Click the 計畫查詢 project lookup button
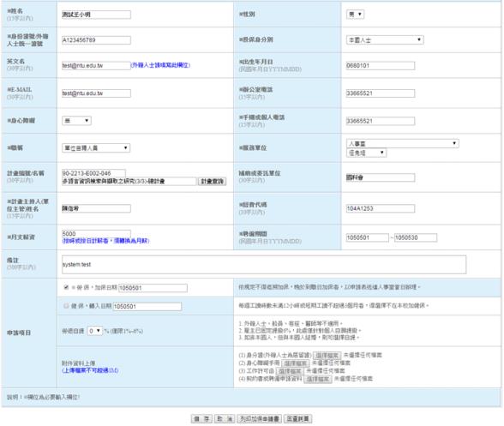This screenshot has height=426, width=504. coord(213,182)
